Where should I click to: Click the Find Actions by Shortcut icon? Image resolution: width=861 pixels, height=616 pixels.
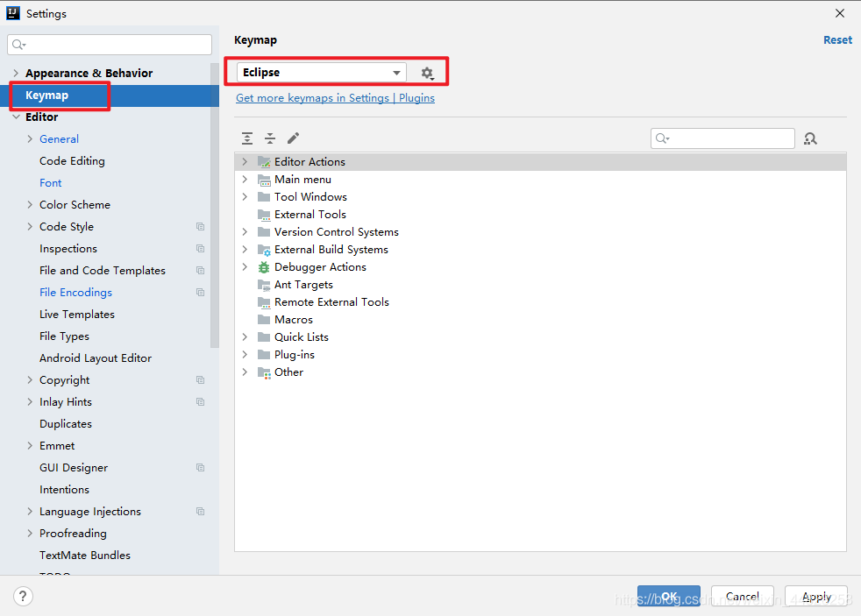[x=810, y=138]
